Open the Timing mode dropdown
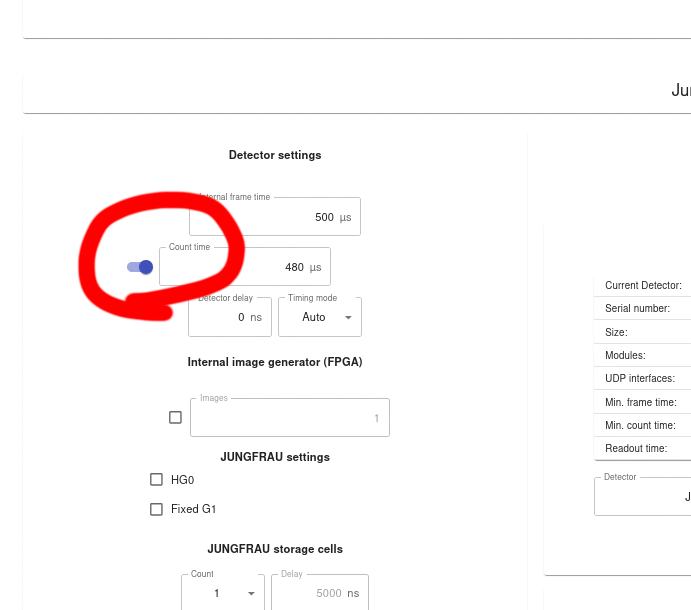 pos(319,317)
